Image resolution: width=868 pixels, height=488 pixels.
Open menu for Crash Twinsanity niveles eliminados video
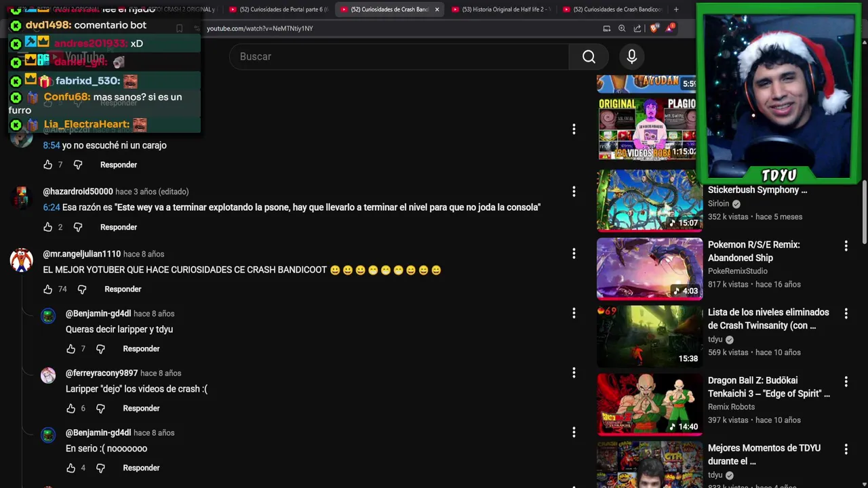(846, 313)
